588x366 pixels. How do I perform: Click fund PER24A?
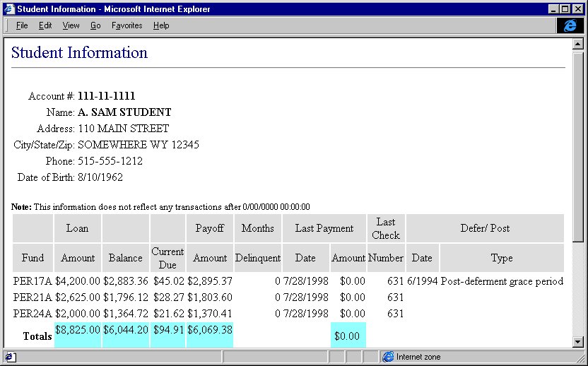[x=33, y=314]
